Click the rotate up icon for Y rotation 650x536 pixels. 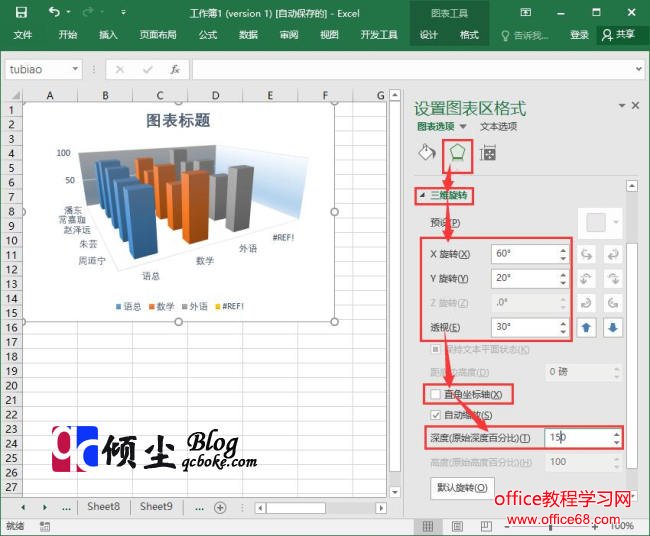[x=586, y=279]
